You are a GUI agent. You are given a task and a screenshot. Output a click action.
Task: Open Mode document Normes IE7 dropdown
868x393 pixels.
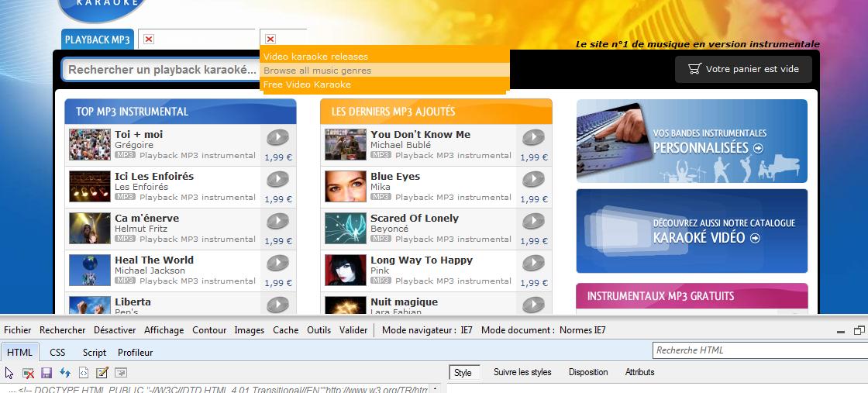point(543,330)
